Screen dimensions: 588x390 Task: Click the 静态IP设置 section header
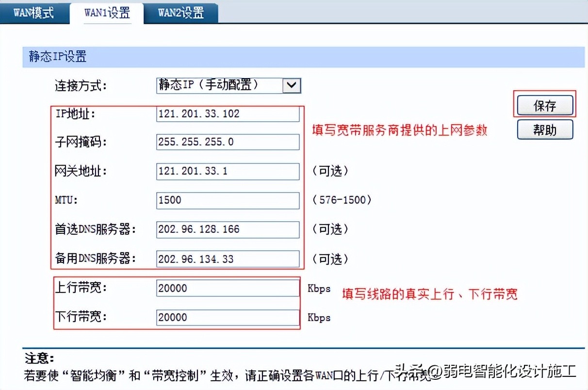[58, 57]
